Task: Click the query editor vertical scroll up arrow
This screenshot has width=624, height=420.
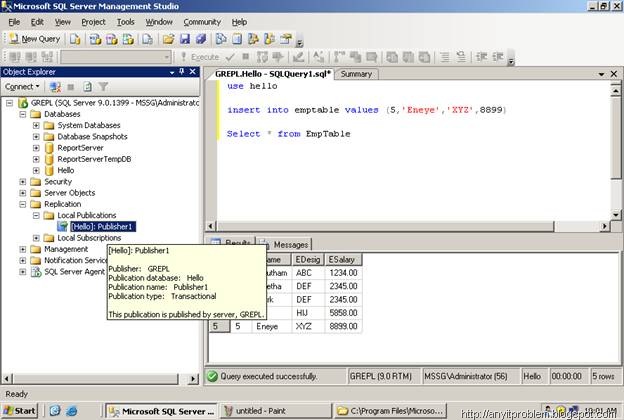Action: pyautogui.click(x=615, y=90)
